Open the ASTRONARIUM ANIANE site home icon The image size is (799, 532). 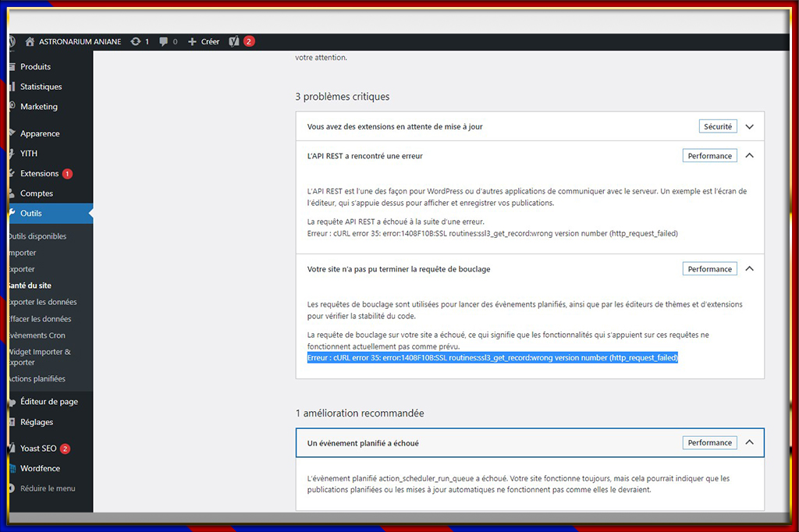pos(30,42)
